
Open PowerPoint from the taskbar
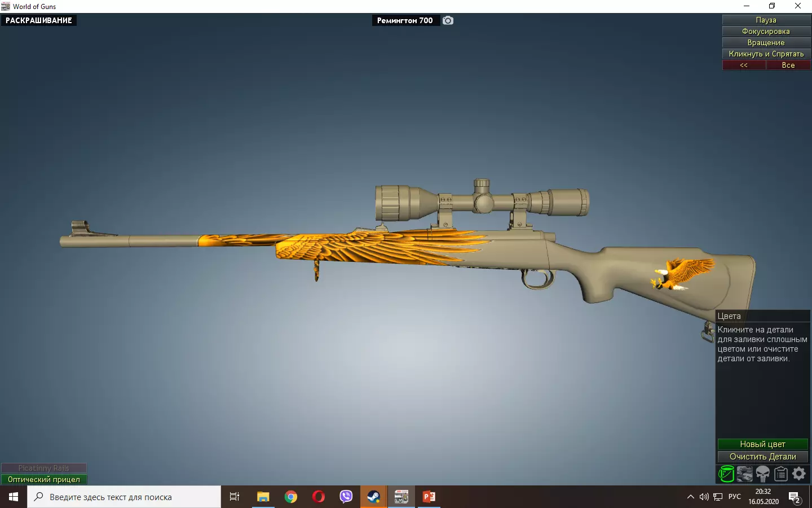pyautogui.click(x=429, y=497)
